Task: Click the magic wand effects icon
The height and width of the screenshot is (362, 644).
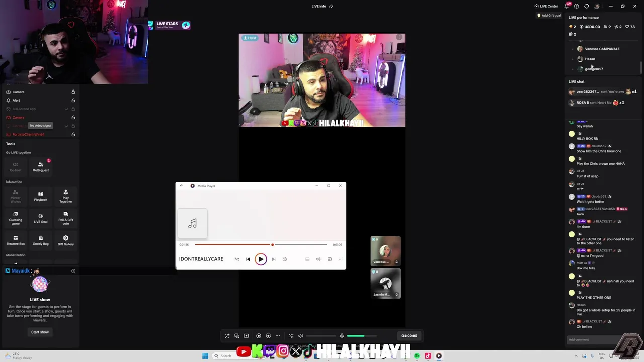Action: click(x=227, y=336)
